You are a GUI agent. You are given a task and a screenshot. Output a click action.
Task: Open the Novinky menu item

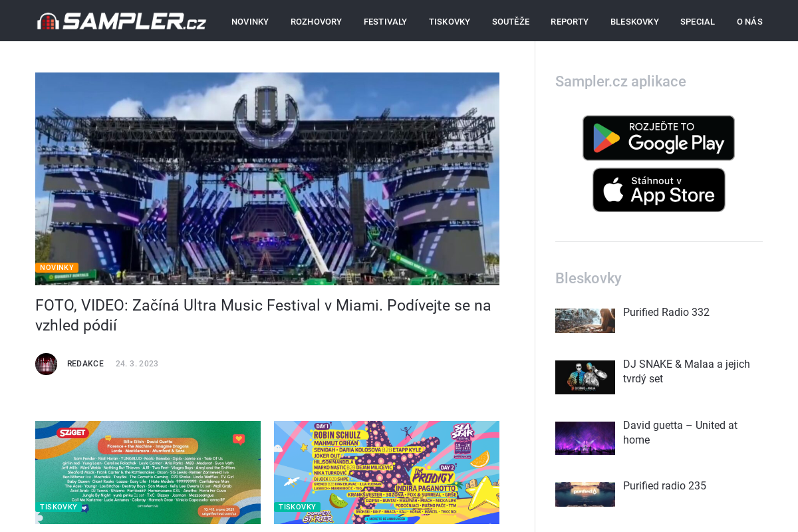coord(250,21)
